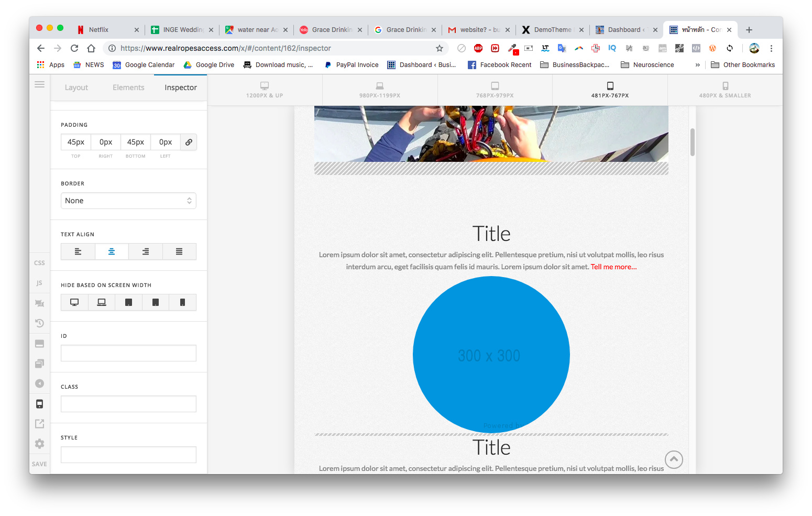The width and height of the screenshot is (812, 516).
Task: Hide on phone screen width
Action: [182, 302]
